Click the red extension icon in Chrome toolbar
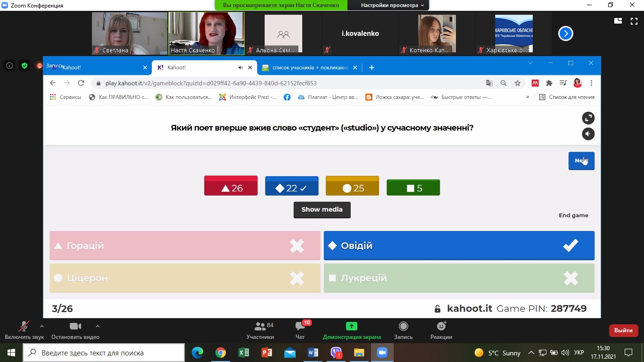The height and width of the screenshot is (362, 644). pos(535,83)
